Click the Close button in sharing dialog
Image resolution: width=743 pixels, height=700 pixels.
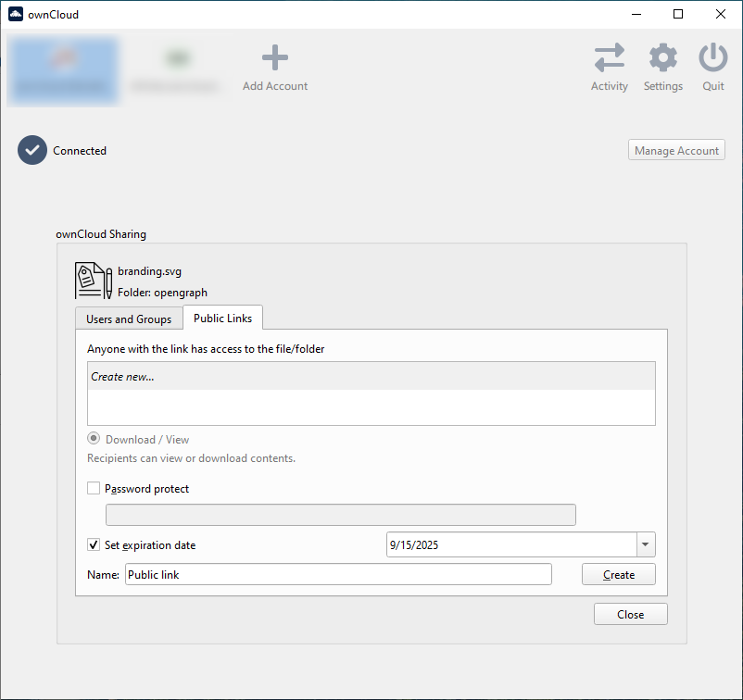pos(630,614)
